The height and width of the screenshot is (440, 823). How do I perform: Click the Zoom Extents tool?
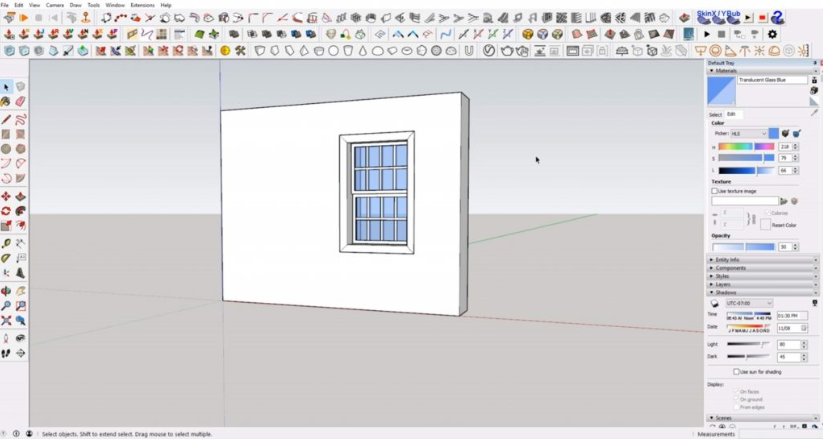6,320
